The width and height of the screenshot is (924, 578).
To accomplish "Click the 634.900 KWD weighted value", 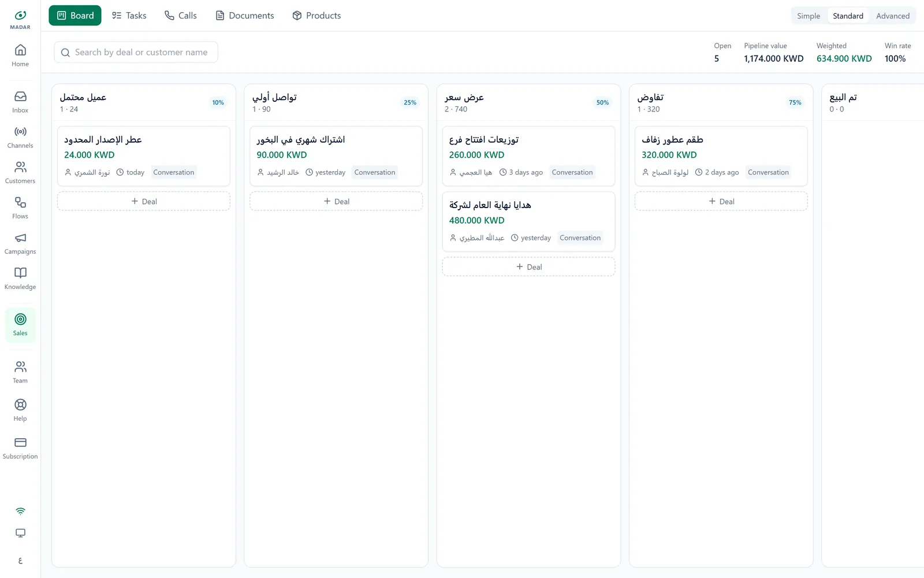I will pos(844,58).
